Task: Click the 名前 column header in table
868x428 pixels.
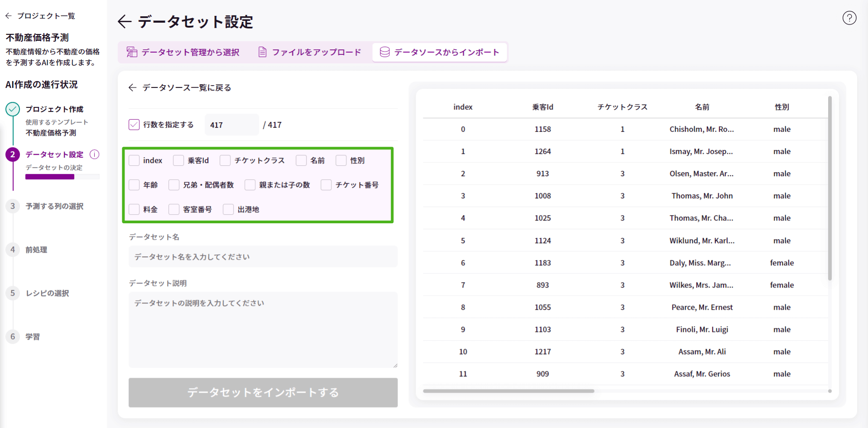Action: pyautogui.click(x=702, y=107)
